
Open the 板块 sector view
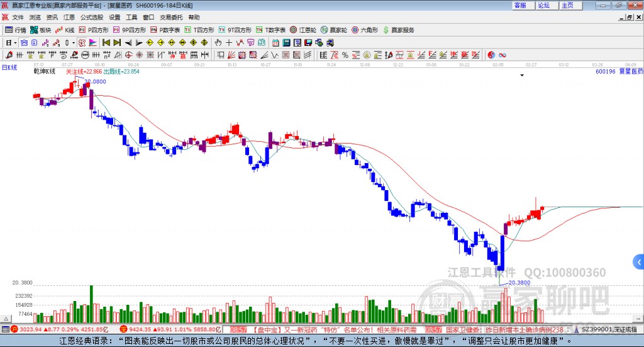tap(41, 30)
